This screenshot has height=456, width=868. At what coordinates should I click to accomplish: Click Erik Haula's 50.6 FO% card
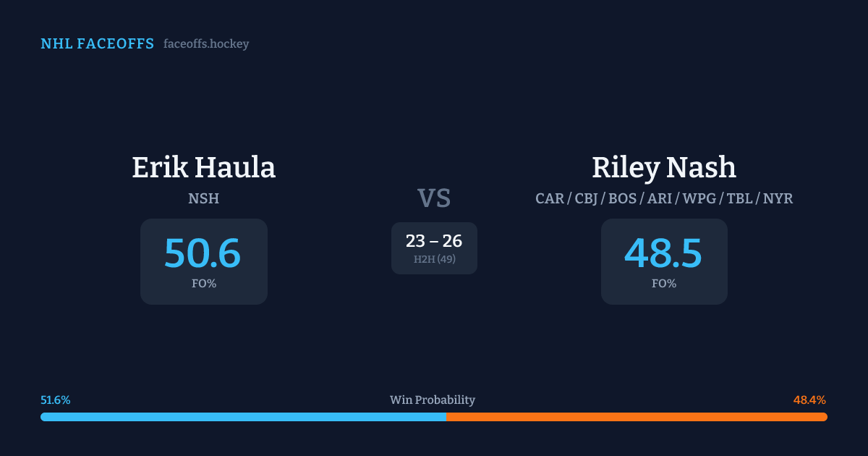(204, 261)
